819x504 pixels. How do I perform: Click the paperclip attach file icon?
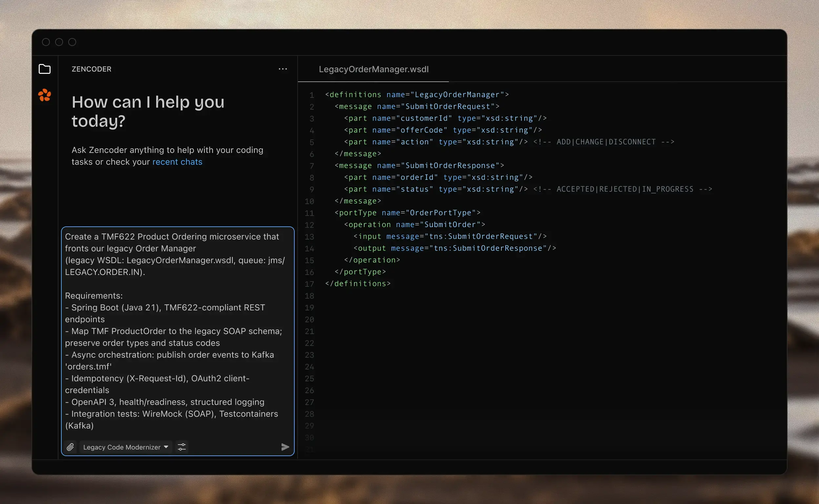pyautogui.click(x=70, y=447)
